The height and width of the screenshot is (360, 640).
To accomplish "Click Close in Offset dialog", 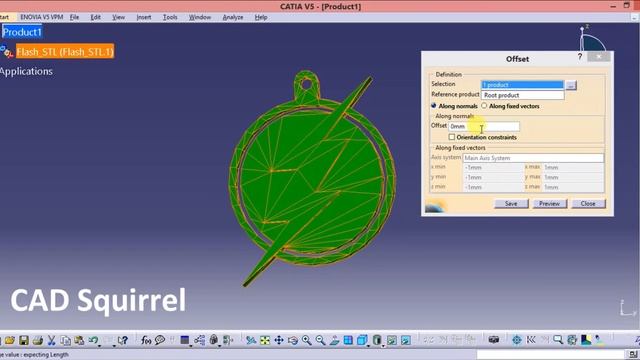I will pos(588,203).
